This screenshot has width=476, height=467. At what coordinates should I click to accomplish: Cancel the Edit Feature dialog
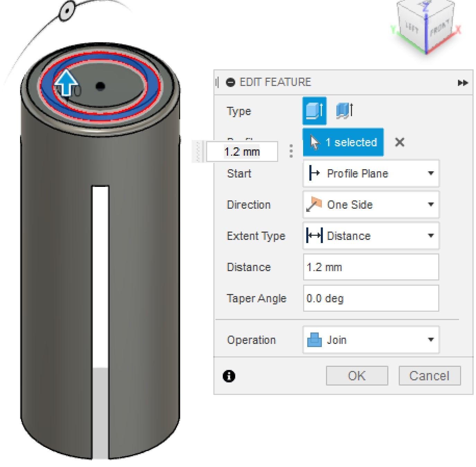(430, 375)
